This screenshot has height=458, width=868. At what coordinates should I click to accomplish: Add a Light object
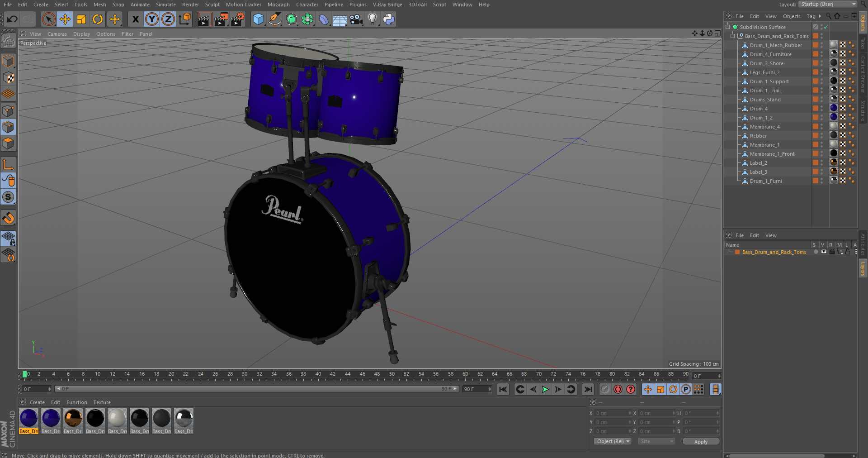pyautogui.click(x=373, y=19)
